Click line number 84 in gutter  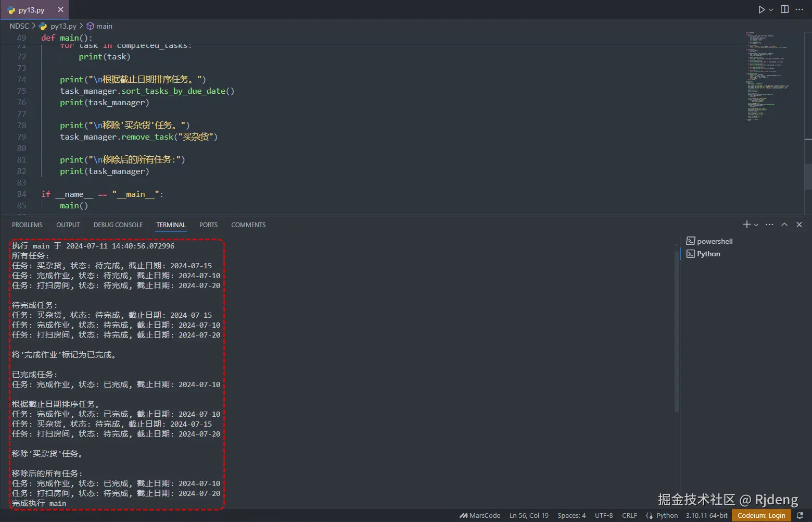pyautogui.click(x=21, y=194)
